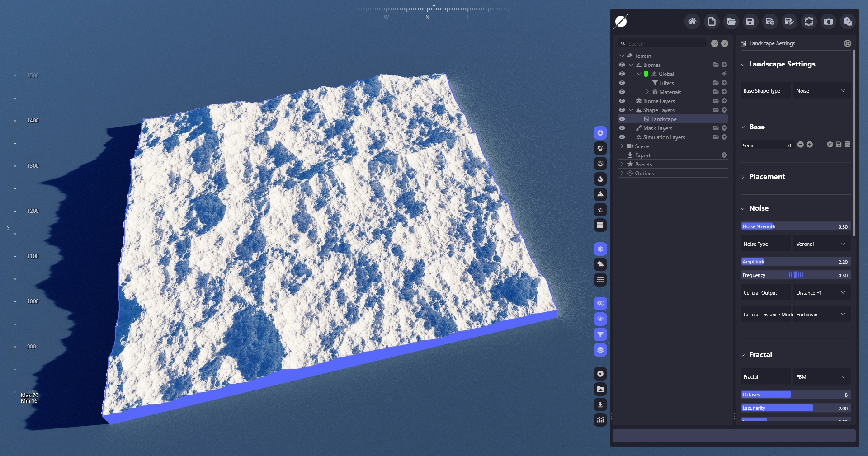This screenshot has width=868, height=456.
Task: Click the refresh arrows icon in toolbar
Action: 809,21
